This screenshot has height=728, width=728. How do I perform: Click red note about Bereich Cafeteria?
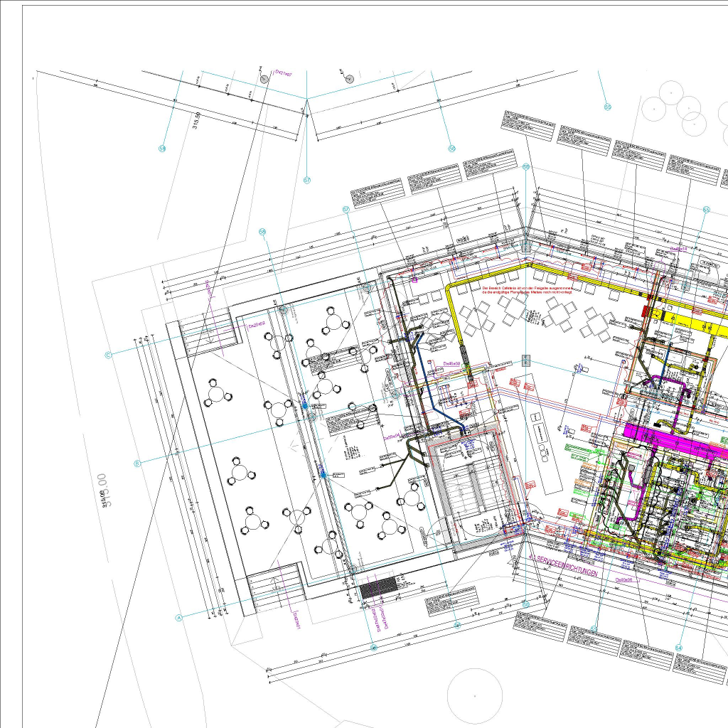click(527, 290)
